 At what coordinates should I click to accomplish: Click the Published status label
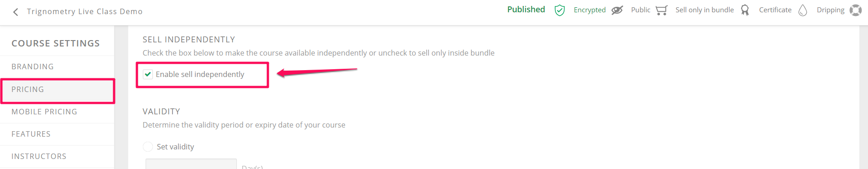click(526, 10)
